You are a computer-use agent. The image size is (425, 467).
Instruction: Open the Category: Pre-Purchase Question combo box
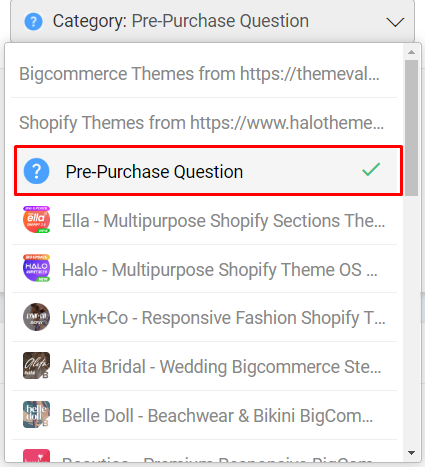click(212, 21)
